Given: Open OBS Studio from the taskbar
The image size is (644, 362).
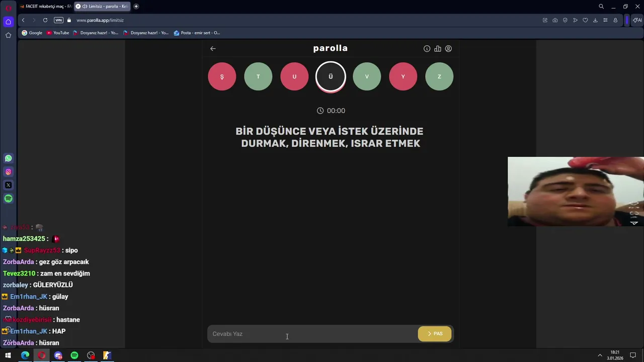Looking at the screenshot, I should [x=91, y=355].
